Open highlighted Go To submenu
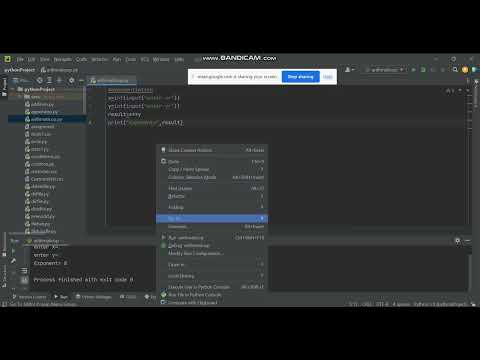The image size is (480, 360). coord(212,219)
